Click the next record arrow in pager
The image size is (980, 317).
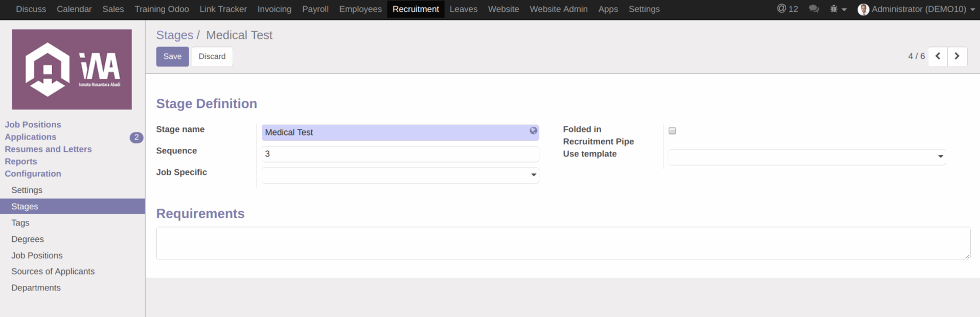[x=957, y=56]
